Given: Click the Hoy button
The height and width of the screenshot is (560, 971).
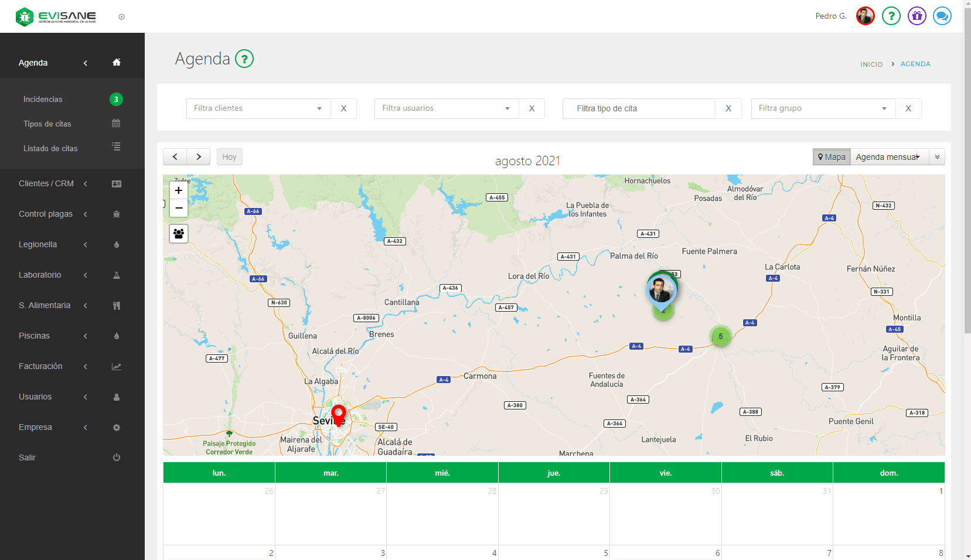Looking at the screenshot, I should 229,157.
